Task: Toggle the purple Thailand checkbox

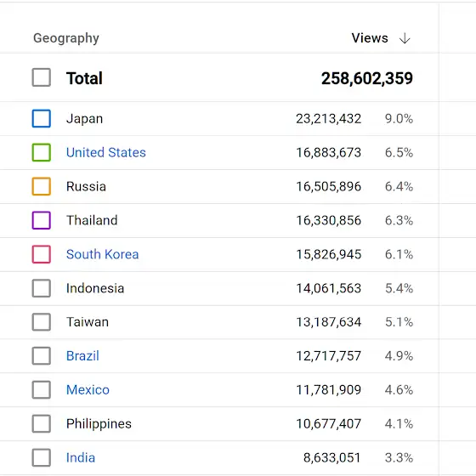Action: click(42, 220)
